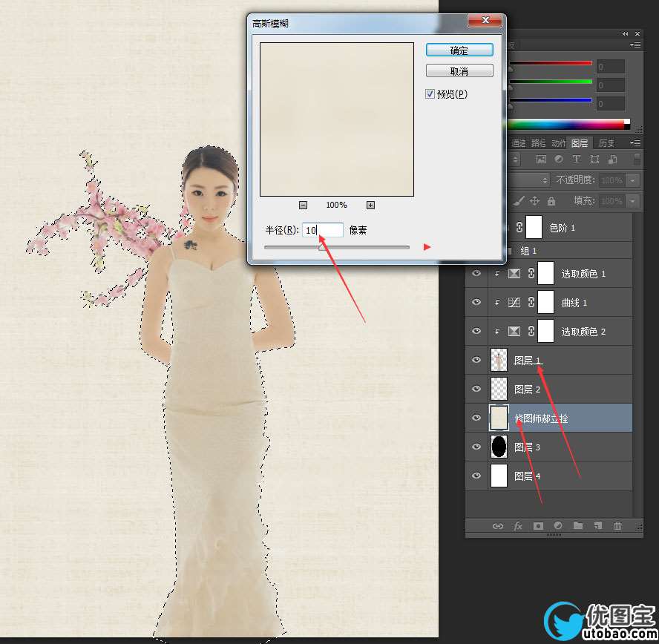This screenshot has height=644, width=659.
Task: Click the Curves adjustment icon of 曲线 1
Action: tap(514, 303)
